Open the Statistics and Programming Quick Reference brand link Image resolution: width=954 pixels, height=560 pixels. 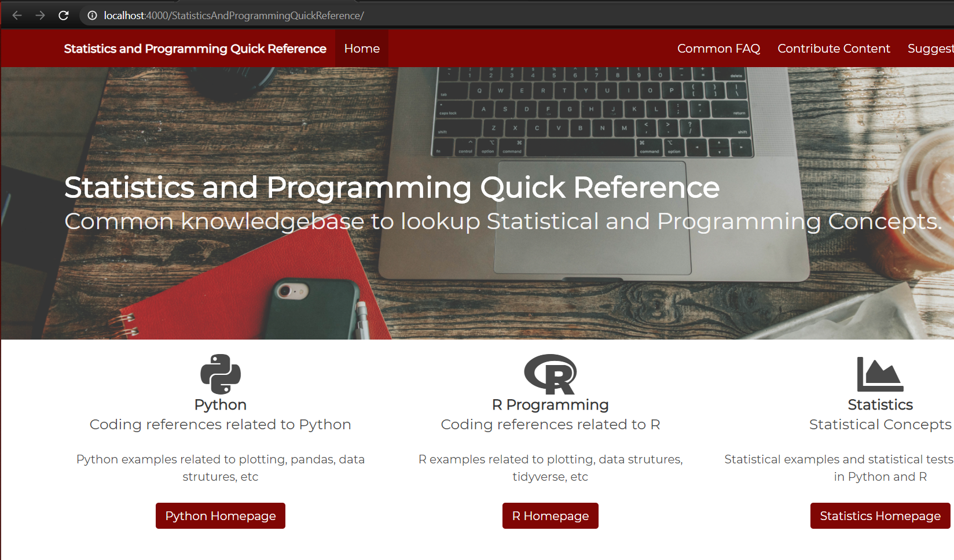[195, 49]
